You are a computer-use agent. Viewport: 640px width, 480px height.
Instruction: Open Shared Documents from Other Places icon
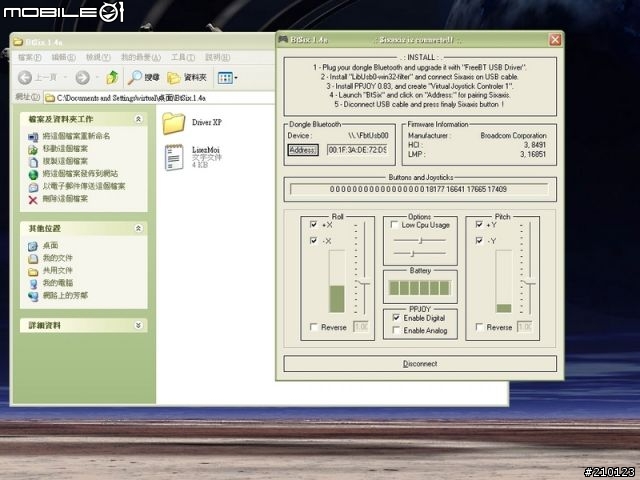pyautogui.click(x=33, y=271)
